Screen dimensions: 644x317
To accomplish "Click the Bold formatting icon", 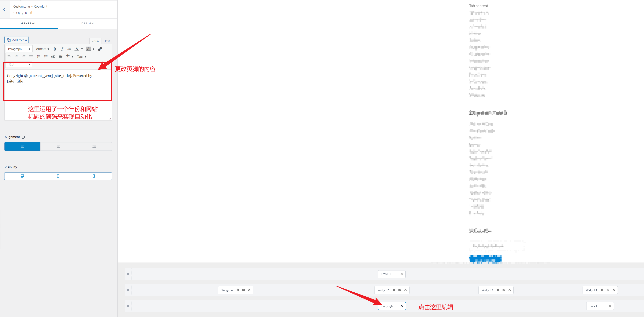I will (x=54, y=49).
